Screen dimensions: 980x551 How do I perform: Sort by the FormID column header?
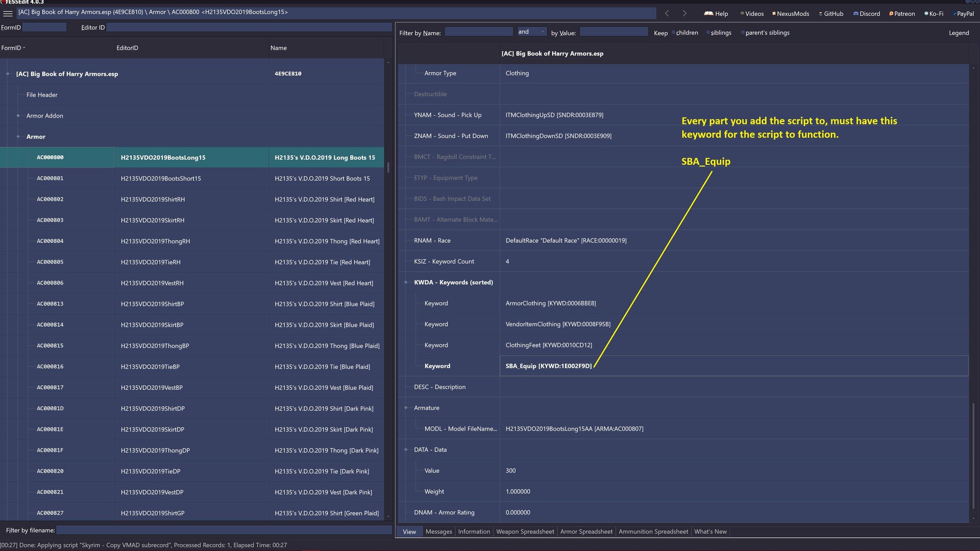pyautogui.click(x=57, y=48)
